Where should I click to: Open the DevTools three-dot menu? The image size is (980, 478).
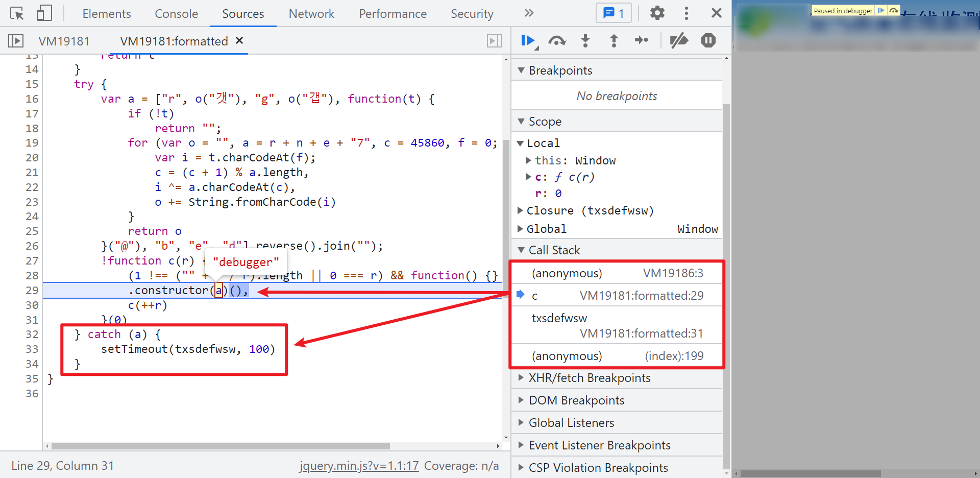point(687,13)
